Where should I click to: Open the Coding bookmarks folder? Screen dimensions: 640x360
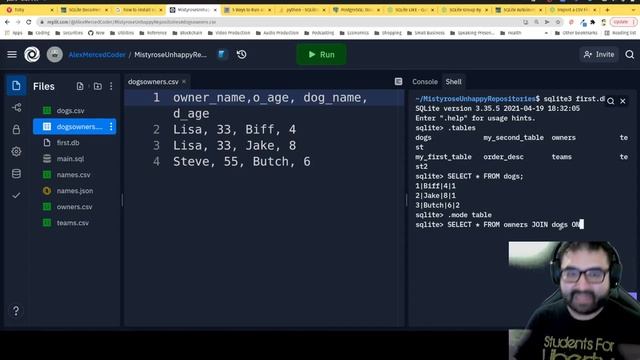pos(39,33)
